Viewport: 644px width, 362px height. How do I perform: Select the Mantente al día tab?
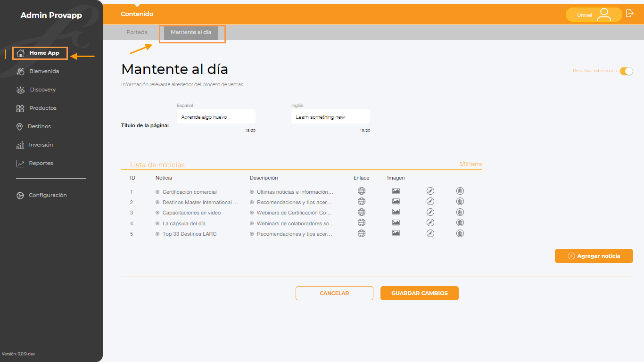click(x=191, y=33)
